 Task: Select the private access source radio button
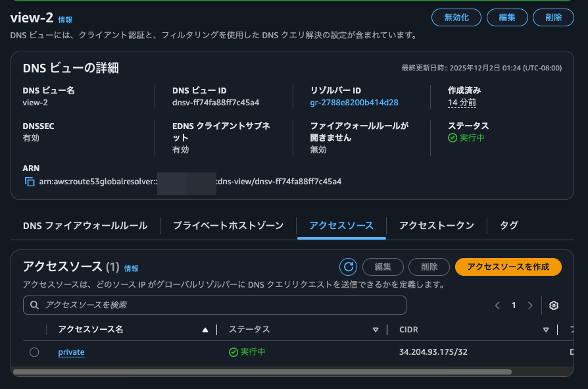tap(34, 352)
